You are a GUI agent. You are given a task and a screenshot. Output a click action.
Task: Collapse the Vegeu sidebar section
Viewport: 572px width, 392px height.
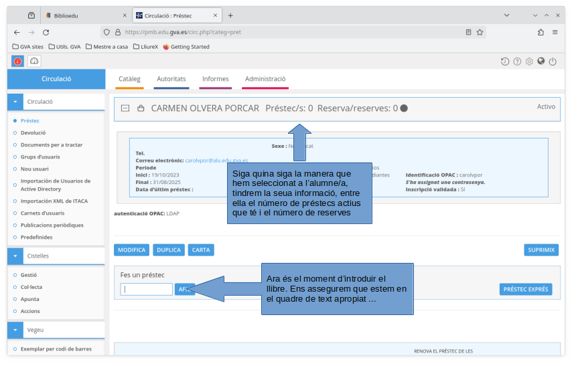(15, 330)
